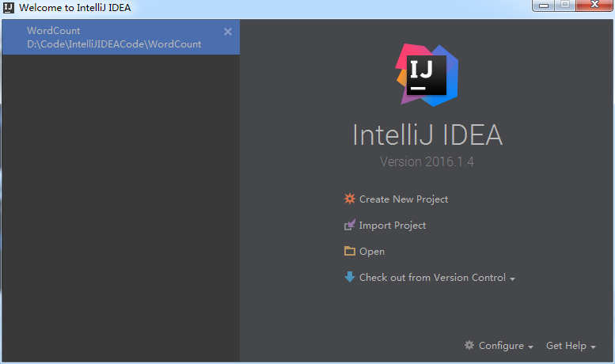Image resolution: width=615 pixels, height=364 pixels.
Task: Click the blue Check out download arrow icon
Action: tap(350, 277)
